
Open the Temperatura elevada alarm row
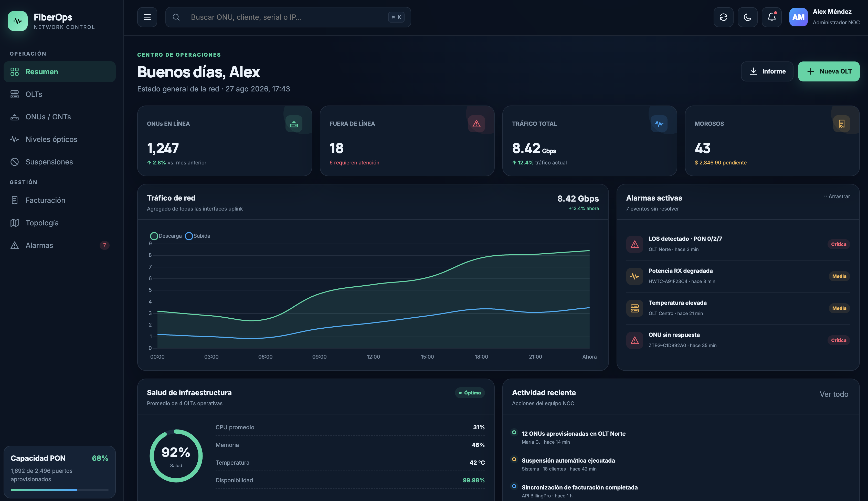pos(738,308)
